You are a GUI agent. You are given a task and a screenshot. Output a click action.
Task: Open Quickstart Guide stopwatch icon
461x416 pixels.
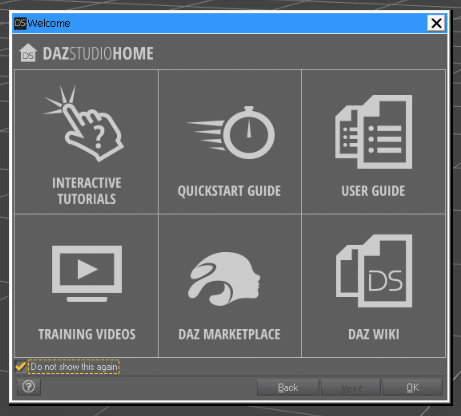coord(230,133)
